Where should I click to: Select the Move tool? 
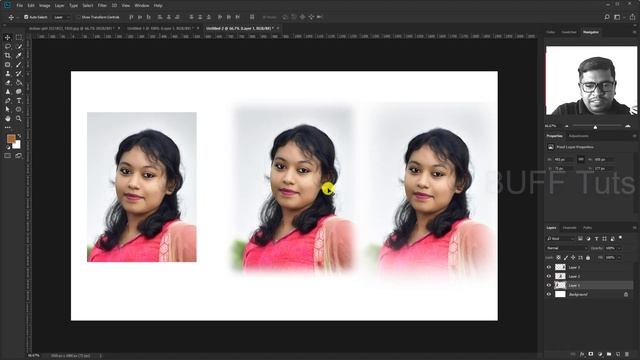(8, 37)
